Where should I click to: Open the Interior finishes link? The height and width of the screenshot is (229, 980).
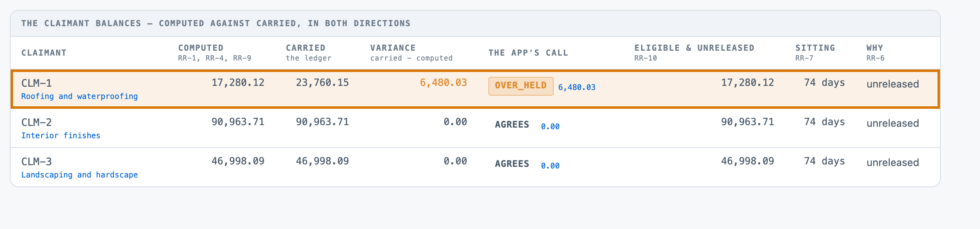(61, 135)
